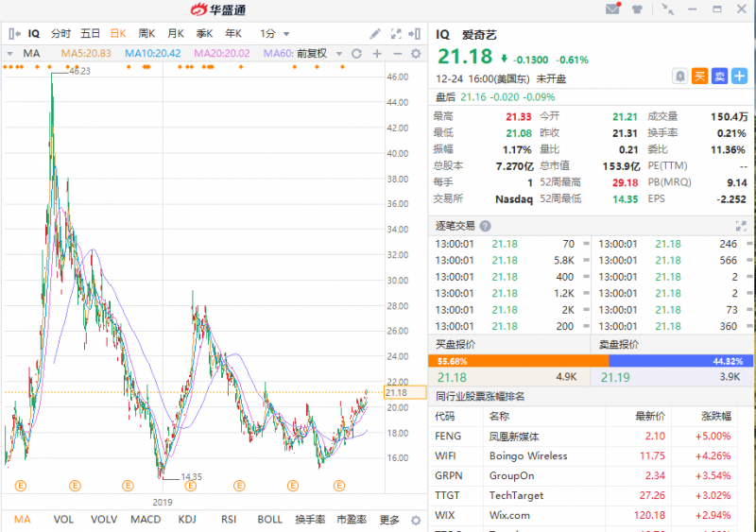Click the 21.18 current price label on axis
756x532 pixels.
[x=405, y=392]
